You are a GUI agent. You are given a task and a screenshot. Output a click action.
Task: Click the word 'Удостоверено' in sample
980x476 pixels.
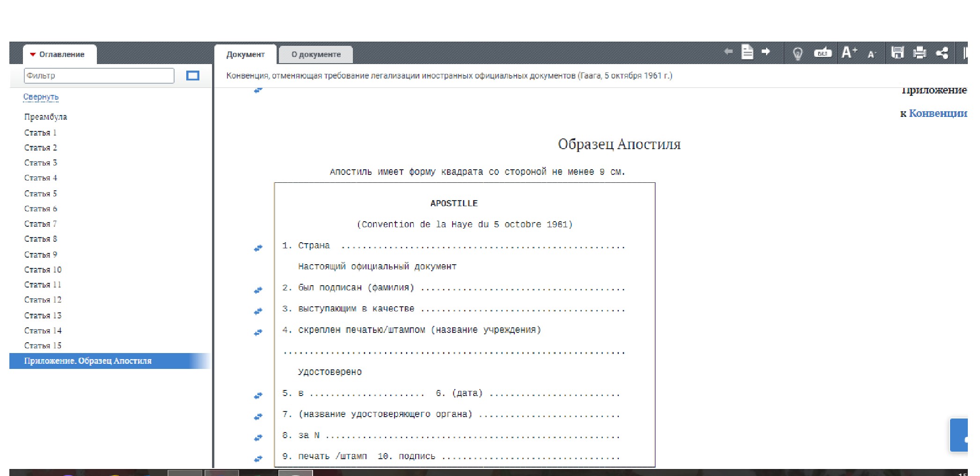[x=329, y=372]
